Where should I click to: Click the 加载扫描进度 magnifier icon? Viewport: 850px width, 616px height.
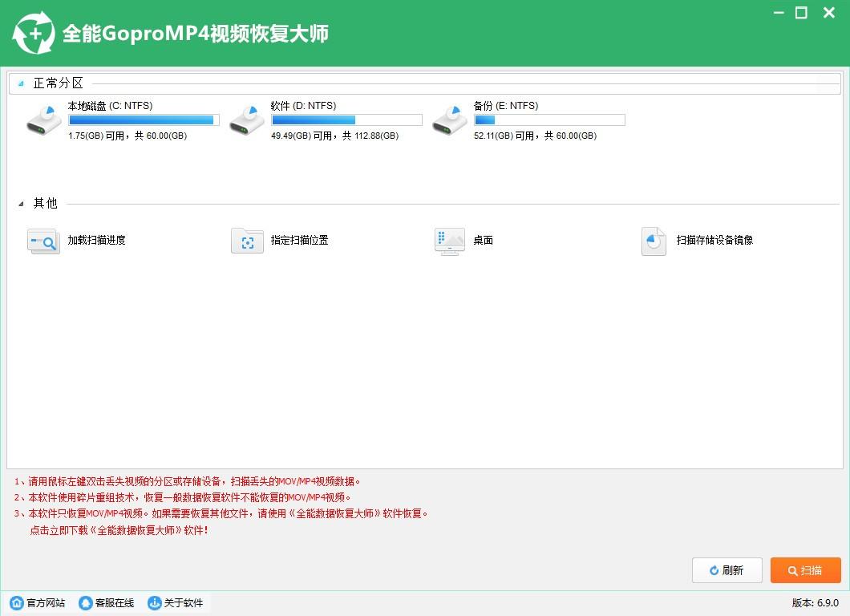(43, 241)
